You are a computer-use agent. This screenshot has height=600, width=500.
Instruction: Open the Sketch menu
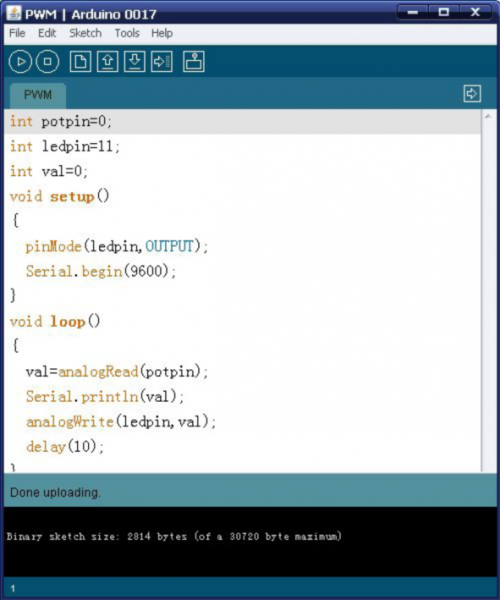(x=85, y=33)
